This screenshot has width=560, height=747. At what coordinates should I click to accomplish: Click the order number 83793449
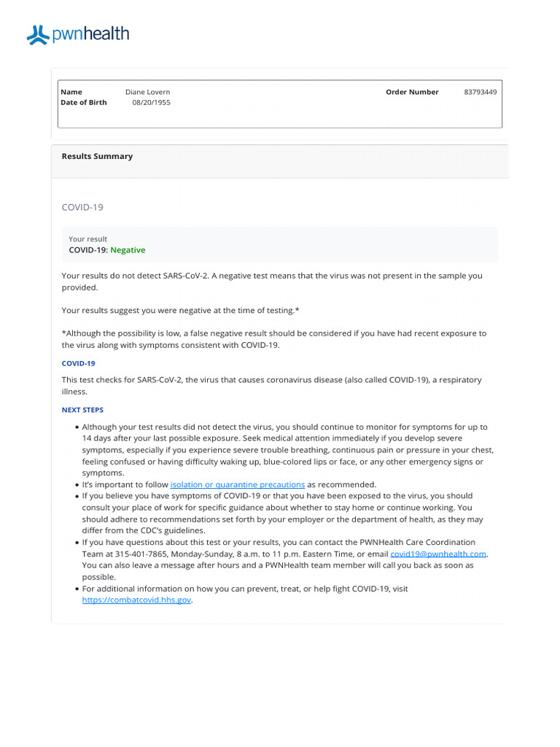[480, 92]
